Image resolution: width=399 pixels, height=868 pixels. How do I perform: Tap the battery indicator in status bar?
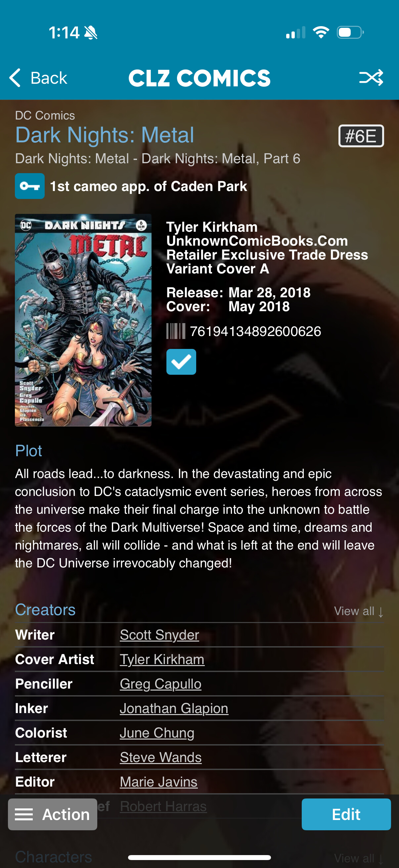coord(350,33)
